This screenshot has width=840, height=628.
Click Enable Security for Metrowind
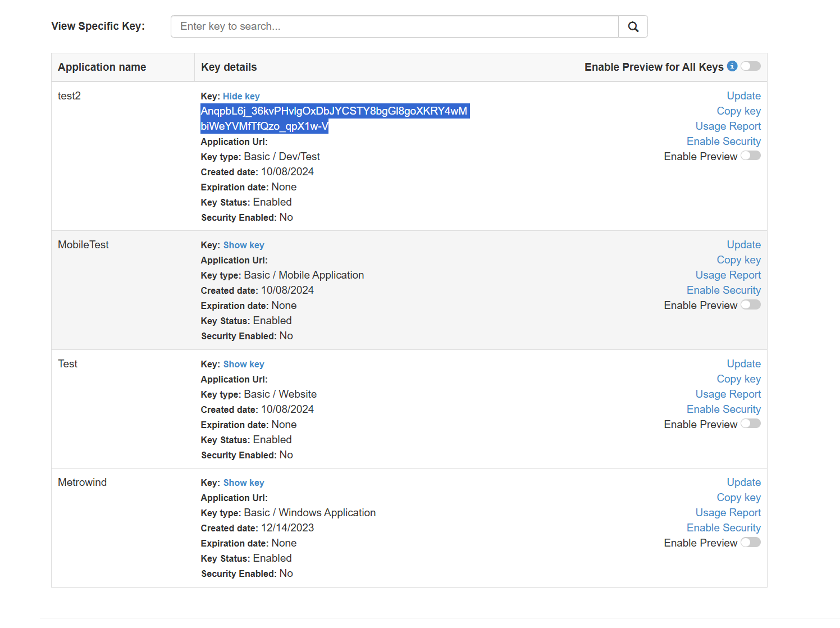723,528
